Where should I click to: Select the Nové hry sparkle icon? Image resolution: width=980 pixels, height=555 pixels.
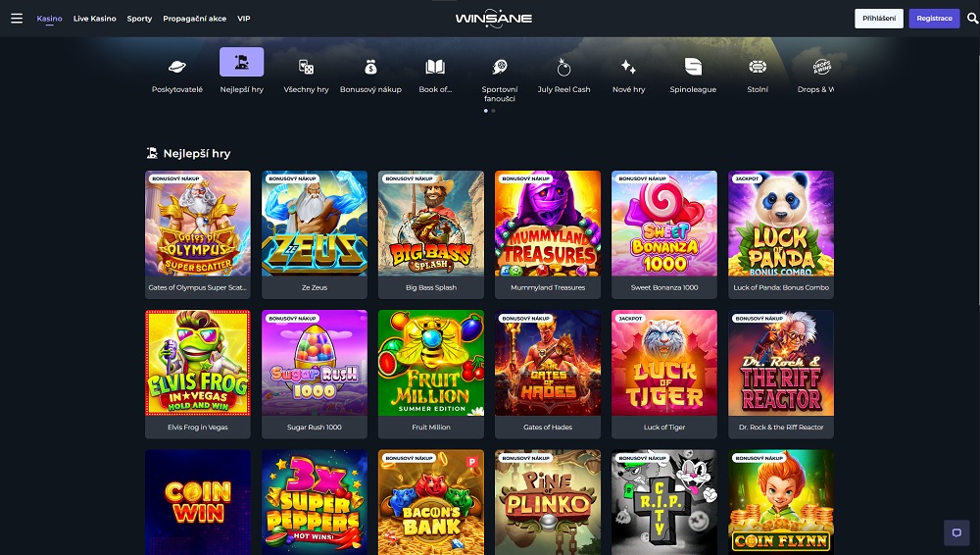[628, 67]
